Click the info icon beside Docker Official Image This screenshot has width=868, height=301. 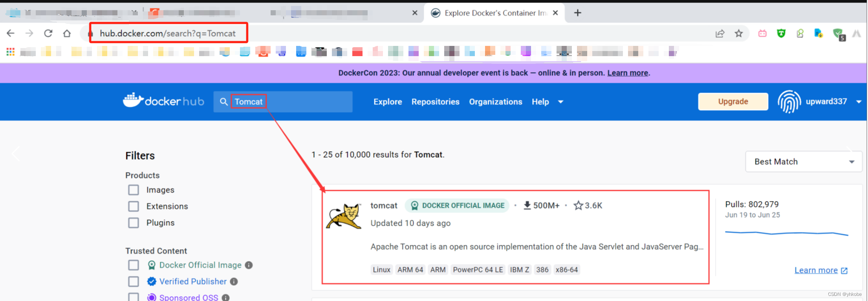(x=249, y=265)
